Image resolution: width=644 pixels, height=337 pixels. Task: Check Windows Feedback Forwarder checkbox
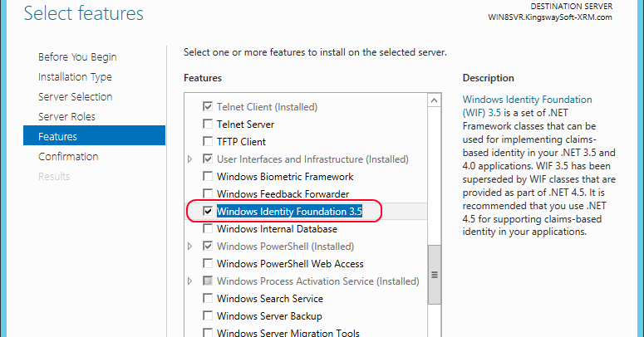coord(208,194)
